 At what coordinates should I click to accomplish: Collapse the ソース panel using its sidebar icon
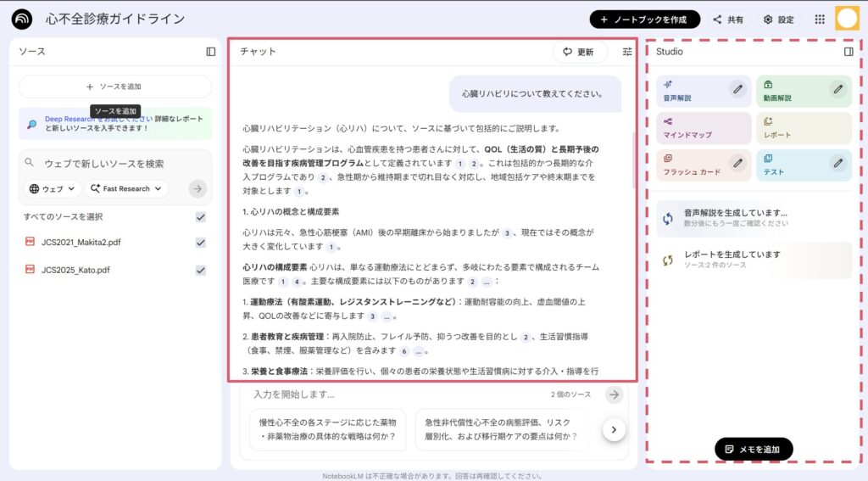point(211,52)
